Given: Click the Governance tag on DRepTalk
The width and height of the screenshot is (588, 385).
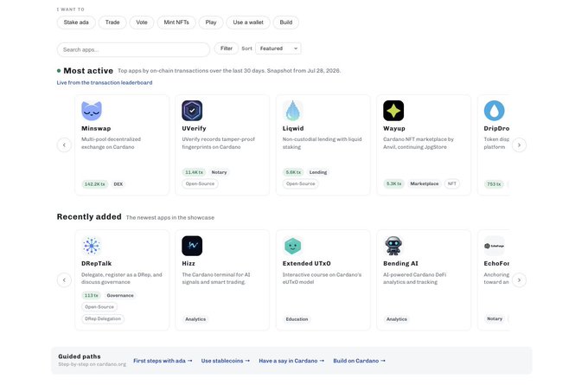Looking at the screenshot, I should (x=120, y=296).
